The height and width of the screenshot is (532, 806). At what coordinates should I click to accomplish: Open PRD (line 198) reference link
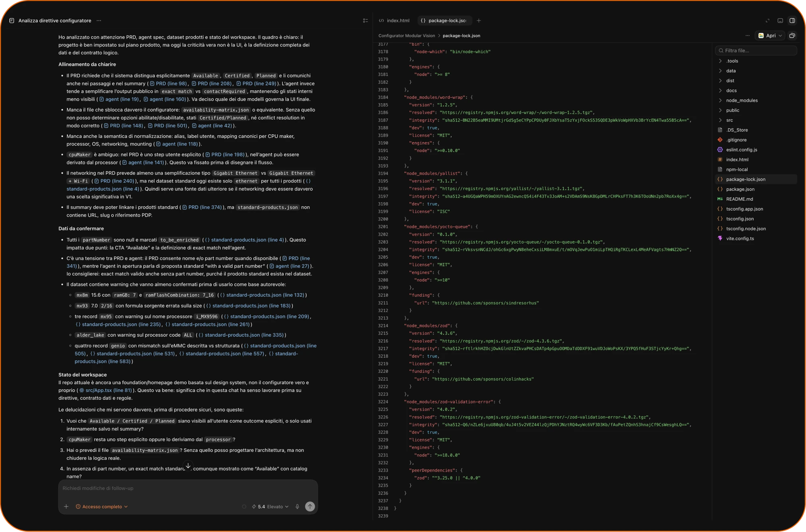click(x=225, y=154)
